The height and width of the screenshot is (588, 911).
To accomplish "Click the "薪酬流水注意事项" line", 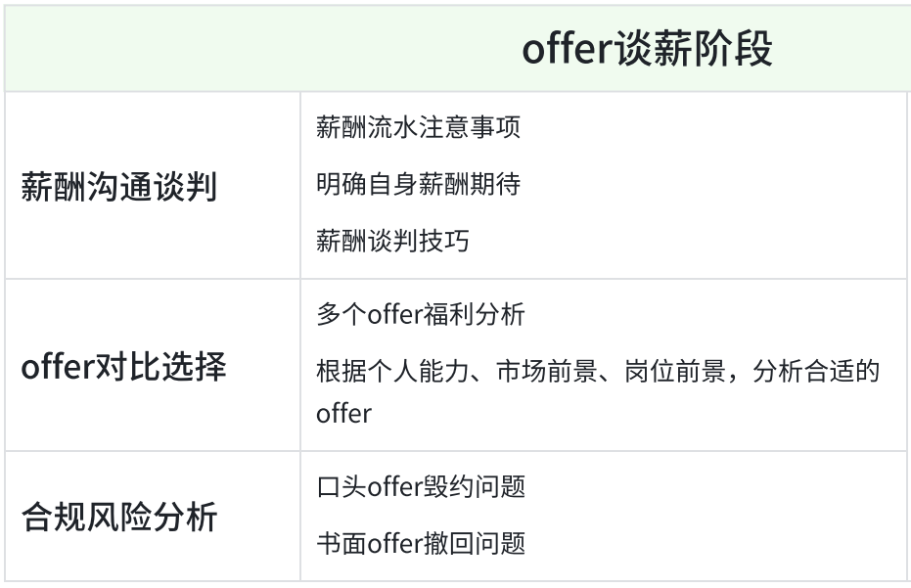I will 418,128.
